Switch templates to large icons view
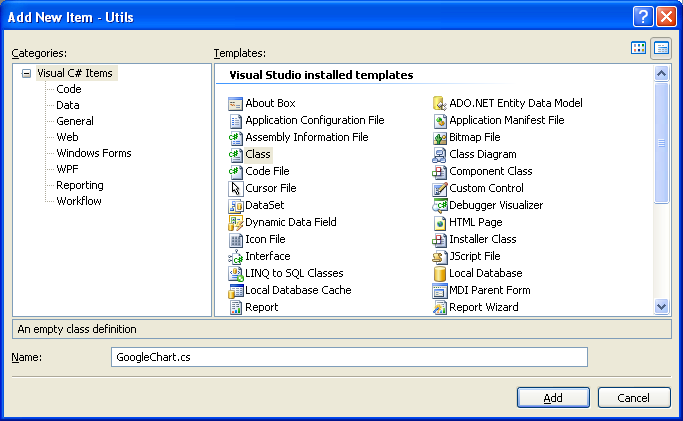 [x=638, y=48]
